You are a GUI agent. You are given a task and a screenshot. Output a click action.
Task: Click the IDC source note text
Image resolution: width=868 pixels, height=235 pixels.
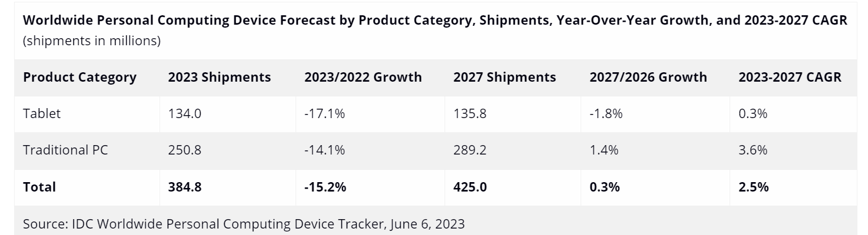(243, 224)
